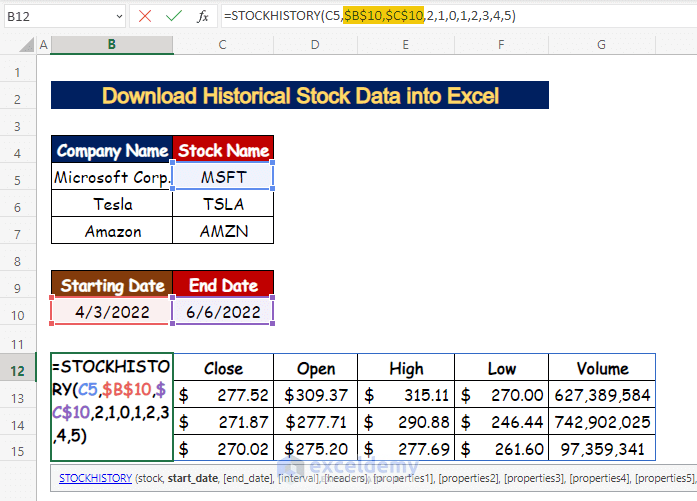Select column E header

[405, 44]
